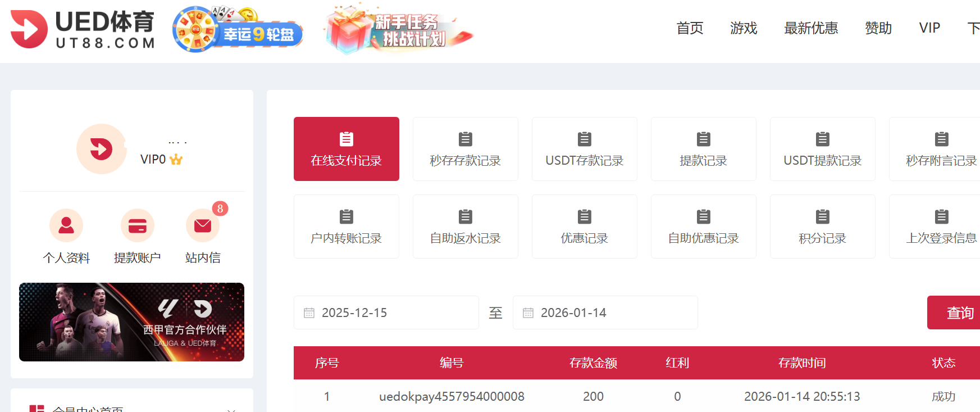Open the 新手任务挑战计划 gift banner
The width and height of the screenshot is (980, 412).
[399, 30]
